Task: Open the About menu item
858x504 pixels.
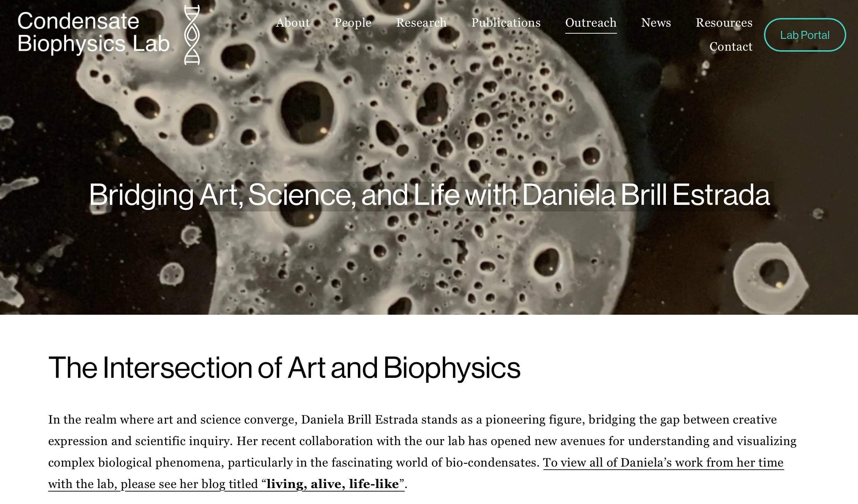Action: pyautogui.click(x=293, y=23)
